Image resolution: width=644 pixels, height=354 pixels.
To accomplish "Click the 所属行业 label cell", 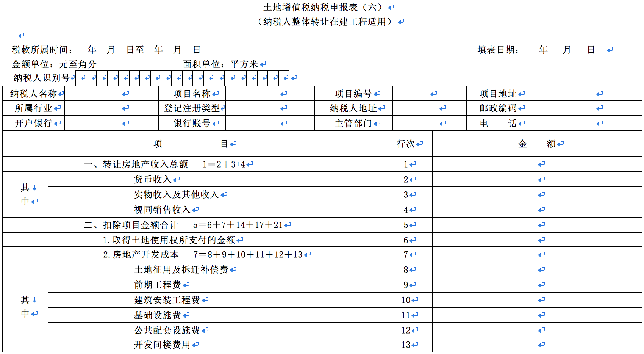I will (34, 108).
